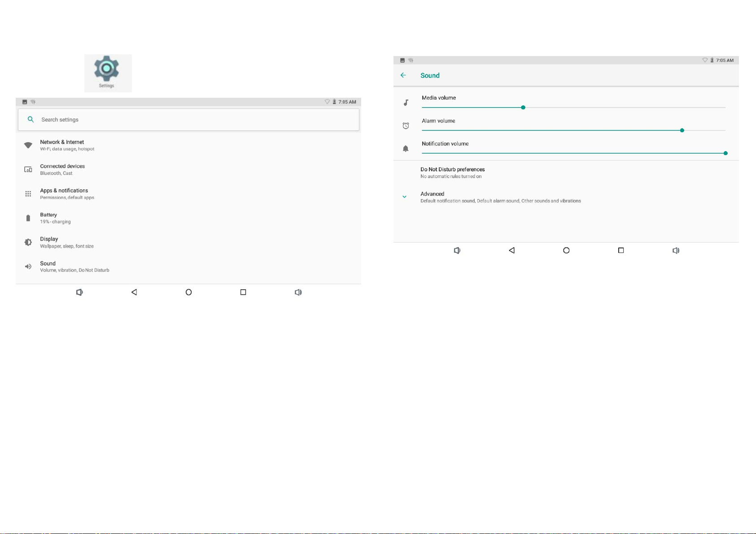Open Sound from the settings list
This screenshot has width=756, height=534.
pos(48,266)
